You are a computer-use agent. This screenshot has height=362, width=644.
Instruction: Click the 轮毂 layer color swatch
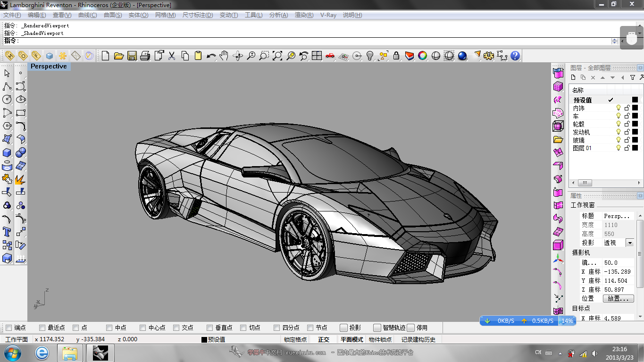coord(635,124)
